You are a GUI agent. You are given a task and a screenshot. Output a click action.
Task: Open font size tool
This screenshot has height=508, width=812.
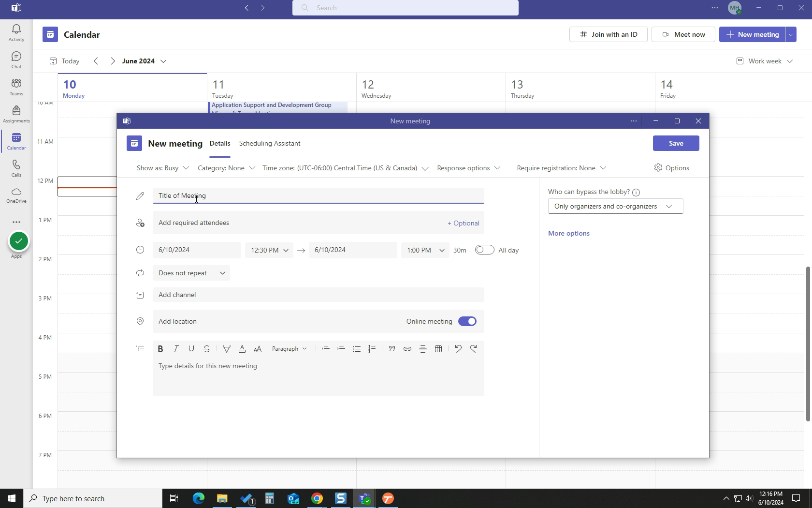point(258,349)
